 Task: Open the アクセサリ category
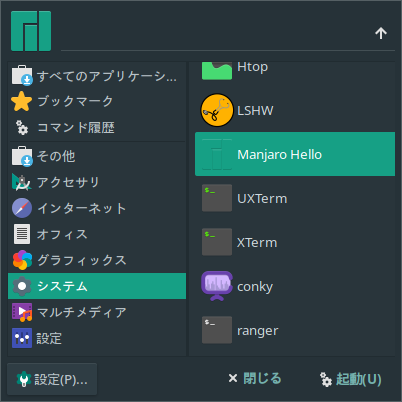[x=97, y=182]
